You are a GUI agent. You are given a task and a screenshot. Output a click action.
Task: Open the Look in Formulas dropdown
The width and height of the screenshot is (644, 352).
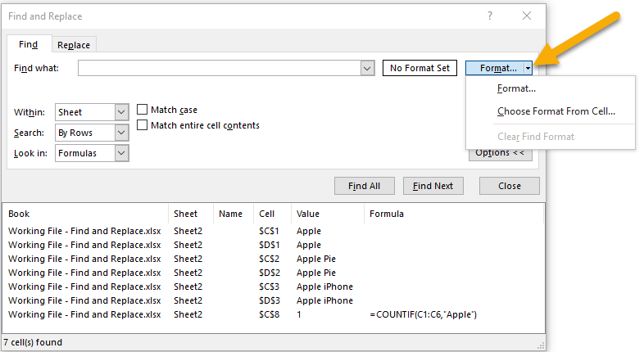[122, 153]
